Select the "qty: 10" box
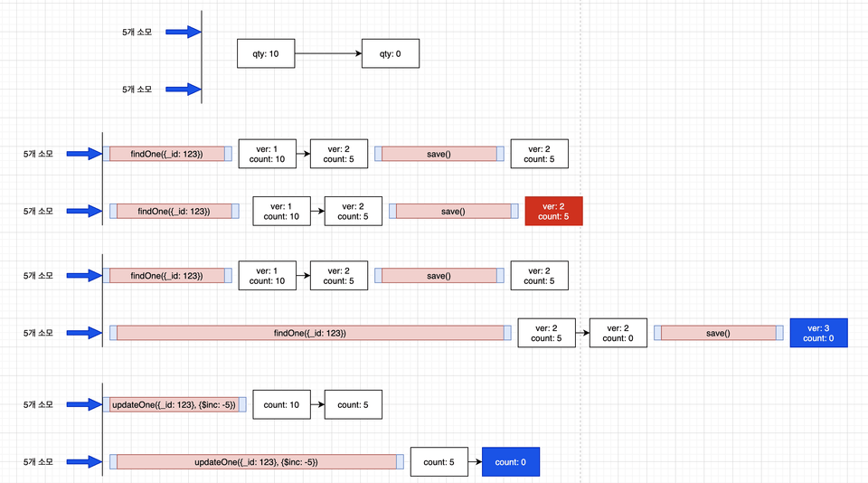 click(x=266, y=53)
